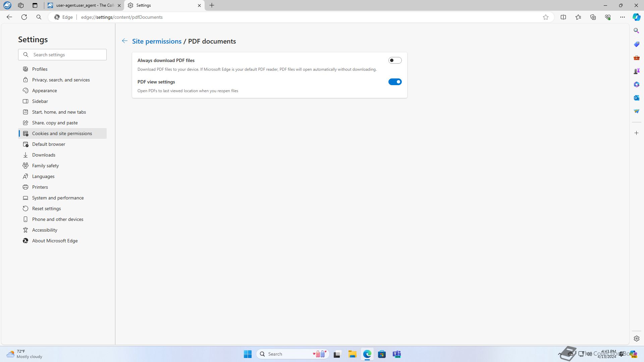Open Site permissions breadcrumb link

[157, 41]
